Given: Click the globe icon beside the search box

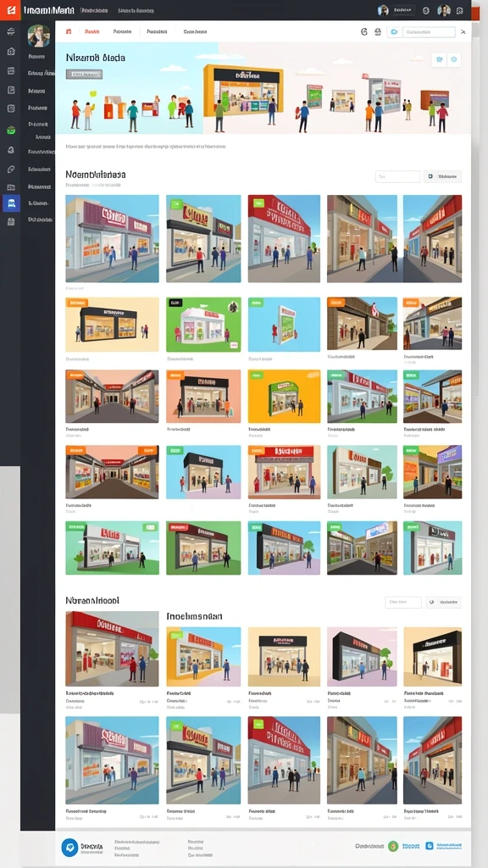Looking at the screenshot, I should 379,32.
